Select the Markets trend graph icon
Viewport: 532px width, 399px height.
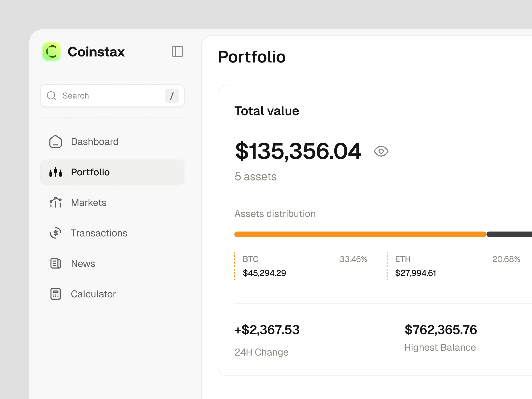(55, 202)
